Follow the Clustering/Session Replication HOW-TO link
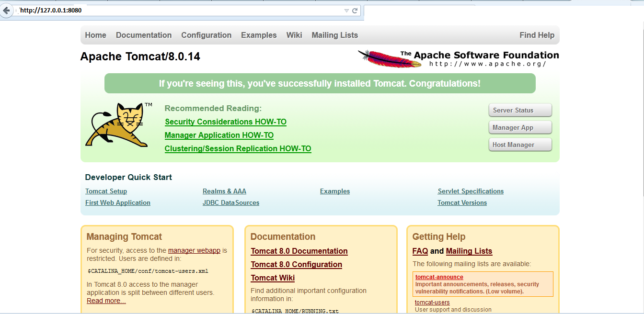644x314 pixels. pyautogui.click(x=238, y=149)
